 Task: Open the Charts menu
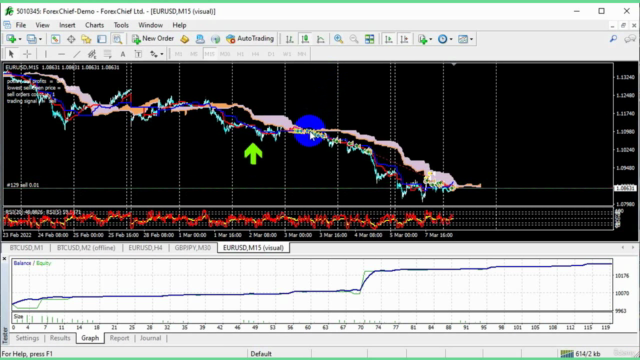pos(94,25)
